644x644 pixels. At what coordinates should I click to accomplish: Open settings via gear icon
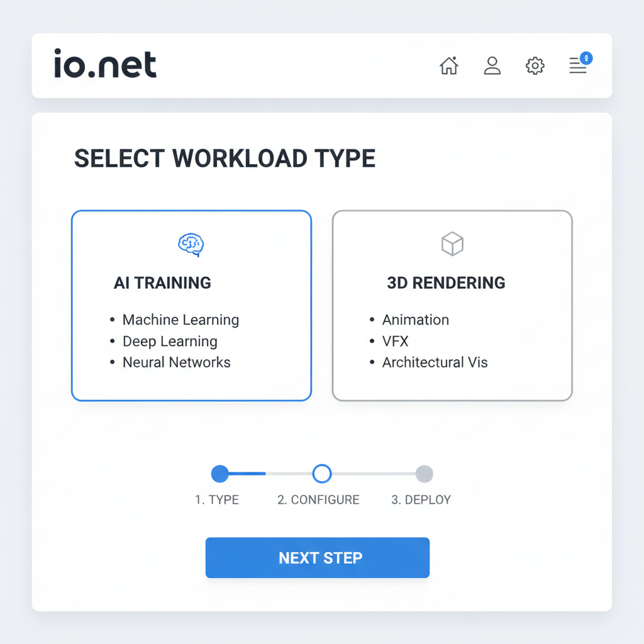(x=535, y=65)
